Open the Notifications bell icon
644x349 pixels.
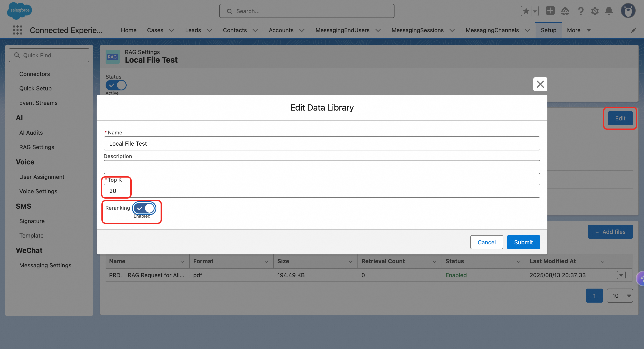[x=609, y=11]
